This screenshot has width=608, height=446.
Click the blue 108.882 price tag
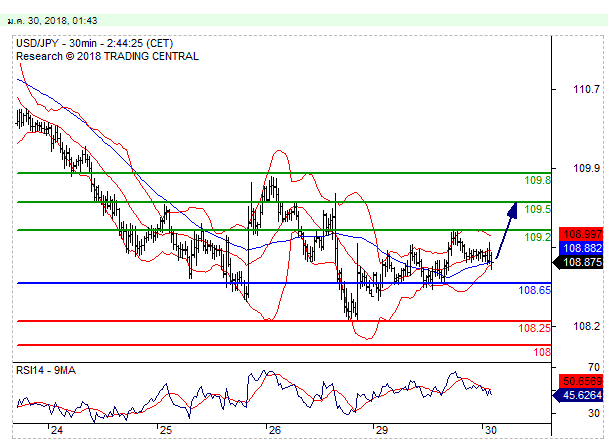tap(581, 248)
